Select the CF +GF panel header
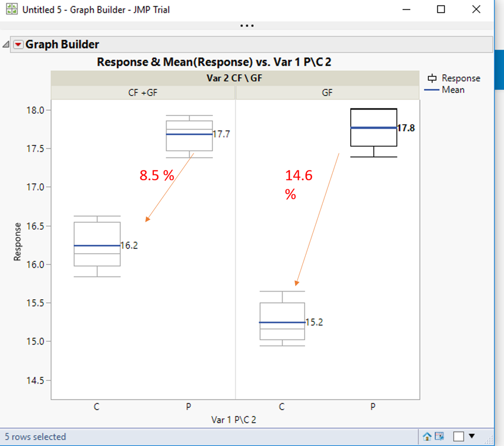 143,93
